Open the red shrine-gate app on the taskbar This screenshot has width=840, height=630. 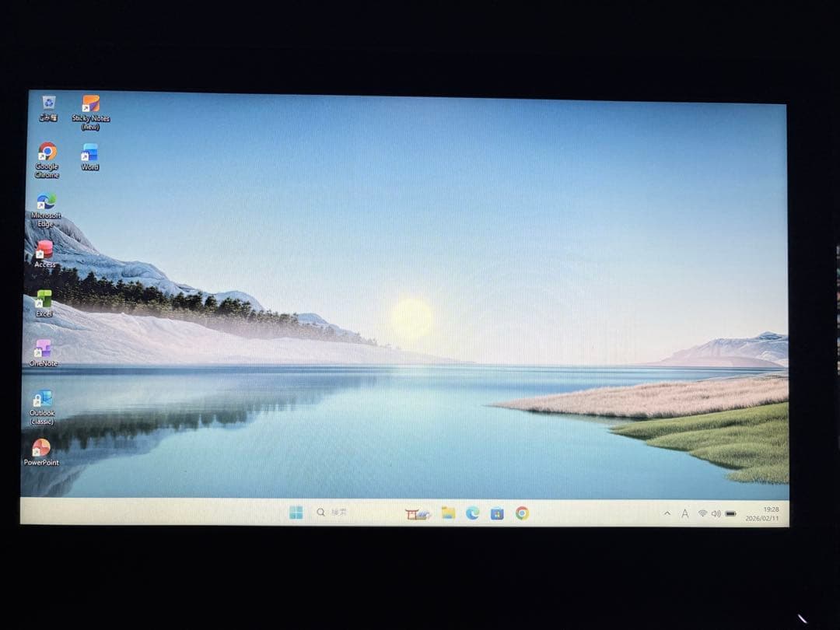pos(415,513)
